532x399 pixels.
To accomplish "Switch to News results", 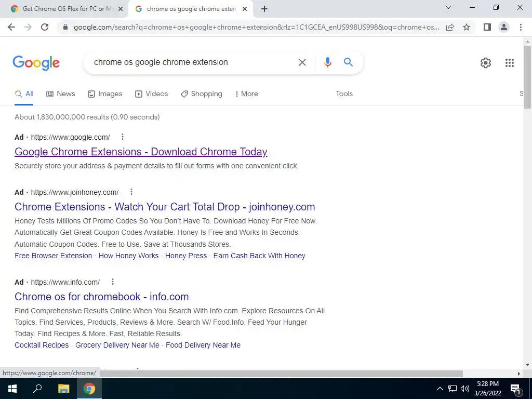I will [61, 94].
